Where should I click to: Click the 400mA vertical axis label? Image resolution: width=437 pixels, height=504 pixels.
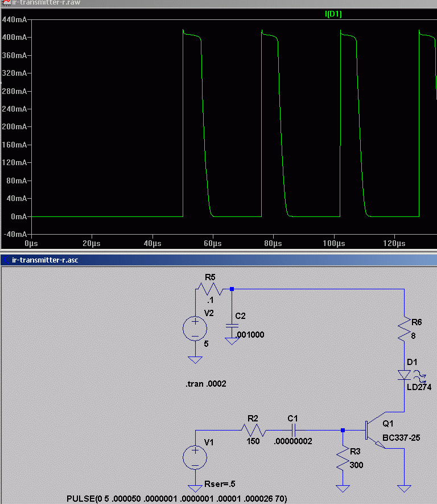point(14,37)
